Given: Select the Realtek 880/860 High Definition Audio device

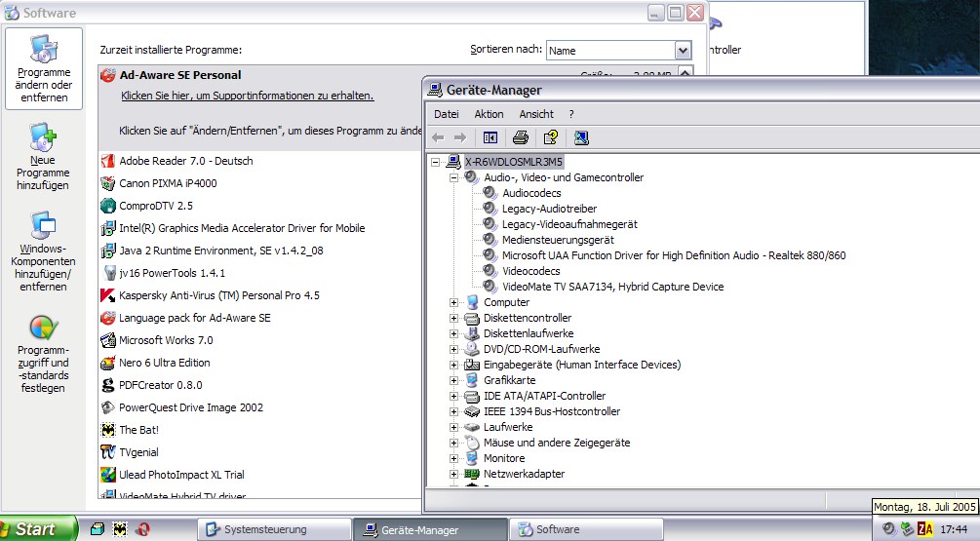Looking at the screenshot, I should pyautogui.click(x=674, y=255).
